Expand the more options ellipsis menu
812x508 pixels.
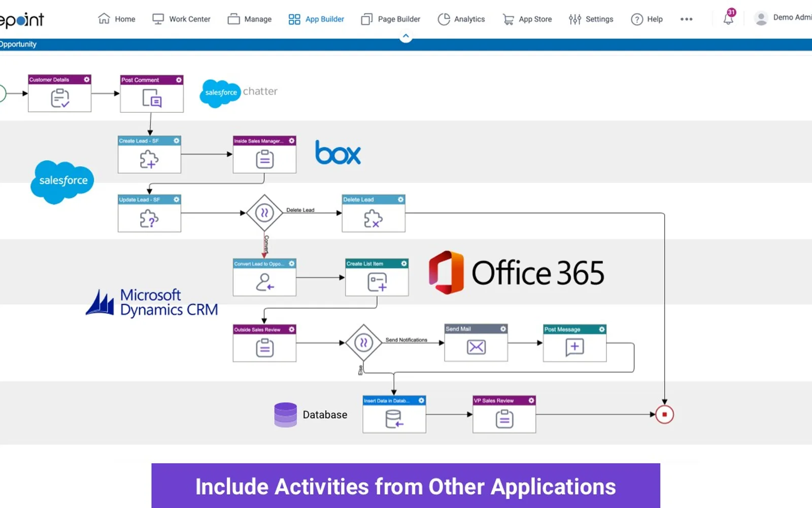686,19
